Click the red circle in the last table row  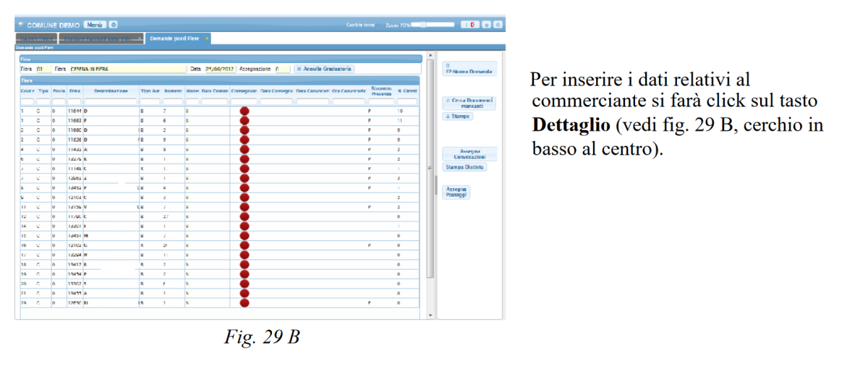tap(244, 302)
